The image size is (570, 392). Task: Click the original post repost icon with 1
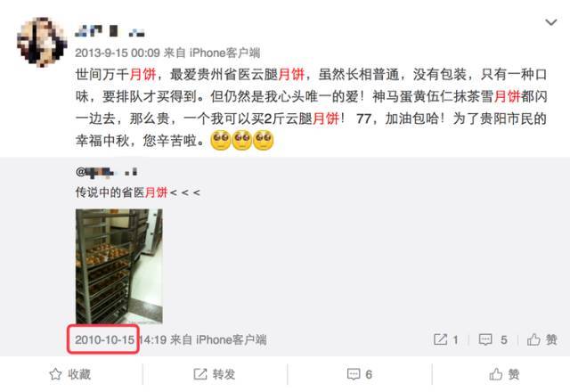445,340
